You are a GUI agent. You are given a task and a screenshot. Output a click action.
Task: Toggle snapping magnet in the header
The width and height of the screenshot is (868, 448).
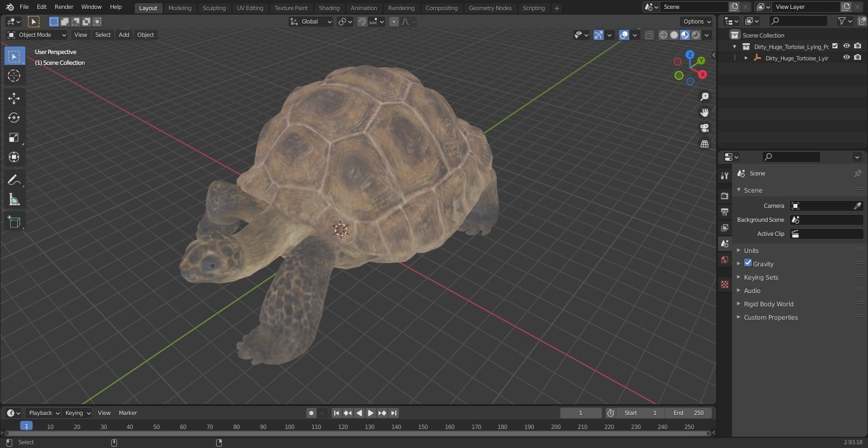click(x=362, y=22)
